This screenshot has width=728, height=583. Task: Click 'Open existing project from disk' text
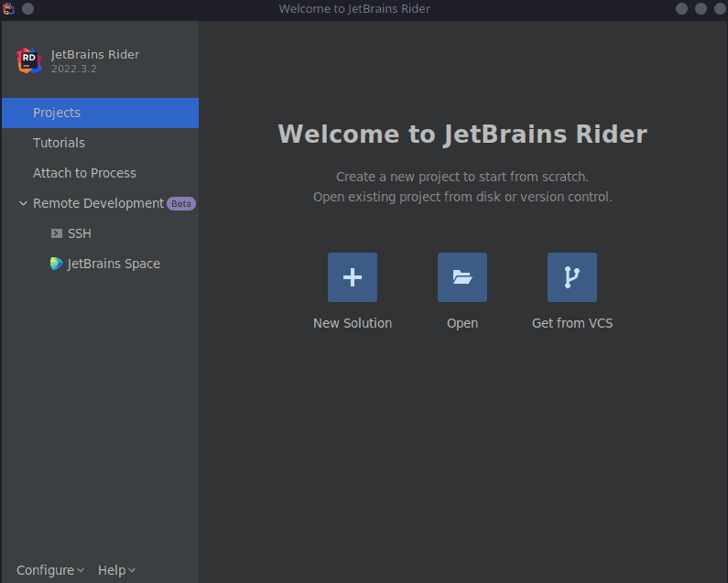pos(462,197)
